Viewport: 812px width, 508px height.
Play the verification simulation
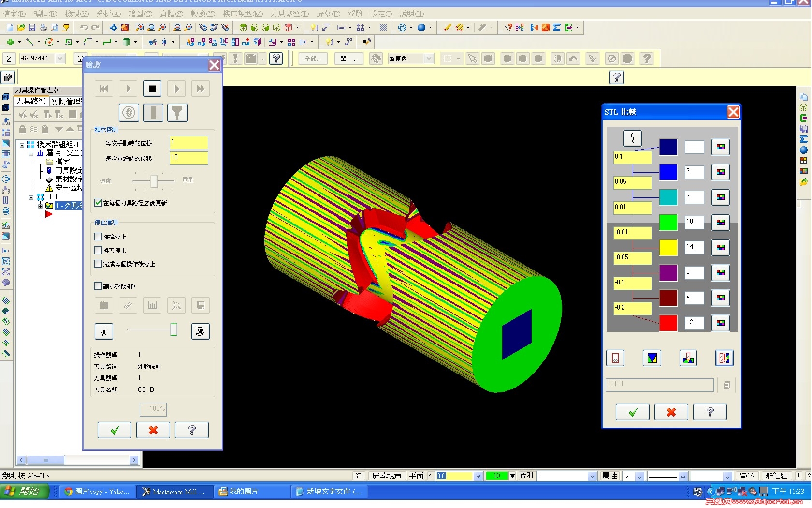tap(128, 89)
